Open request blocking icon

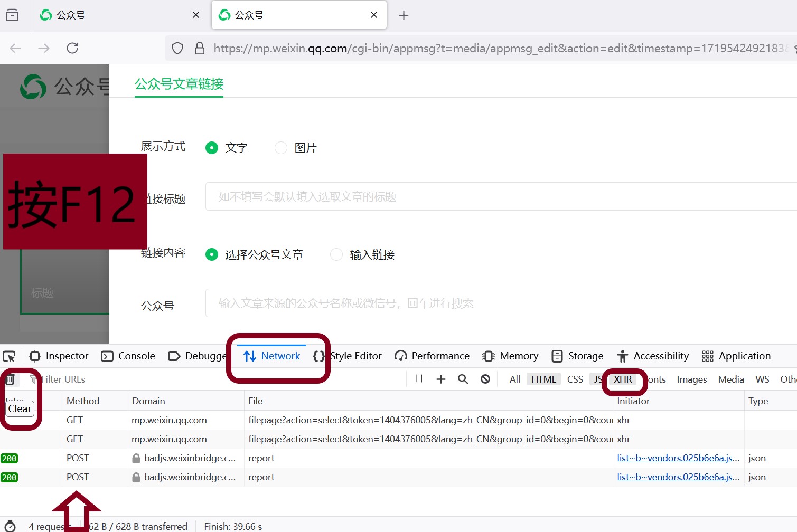pyautogui.click(x=485, y=379)
